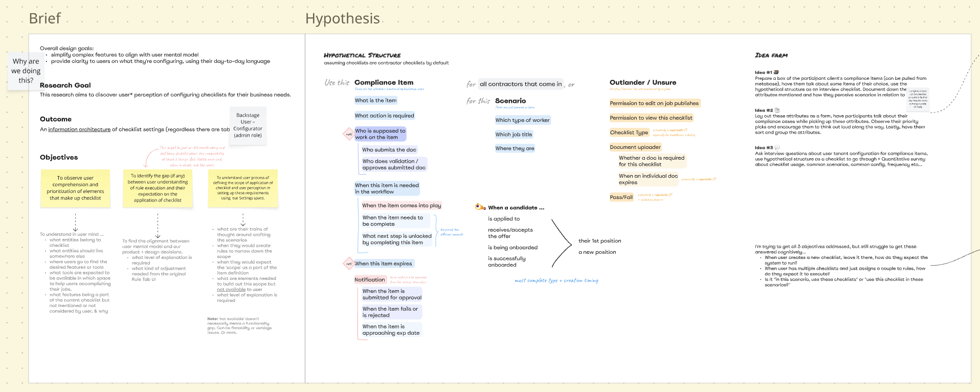The width and height of the screenshot is (980, 392).
Task: Click the "Brief" section title
Action: coord(45,18)
